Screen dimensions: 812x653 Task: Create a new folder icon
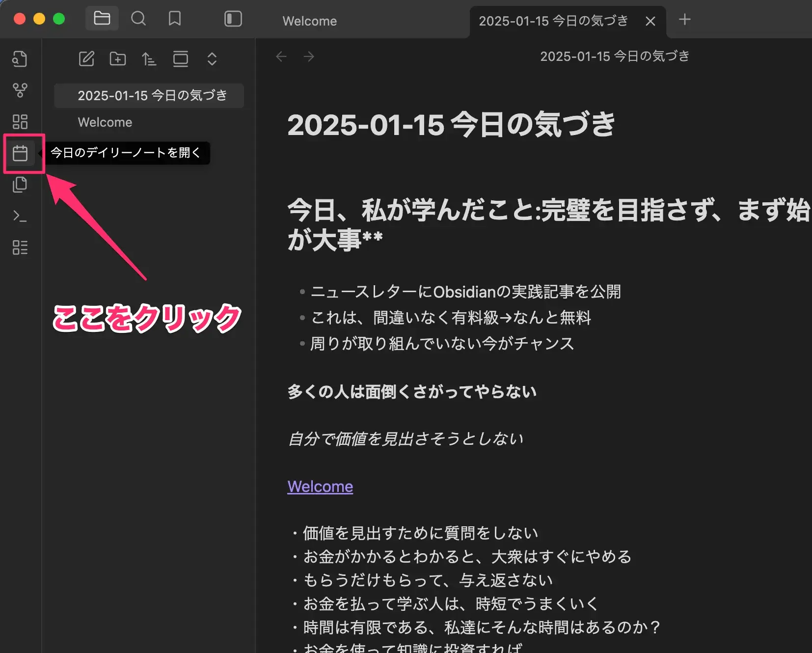(118, 59)
